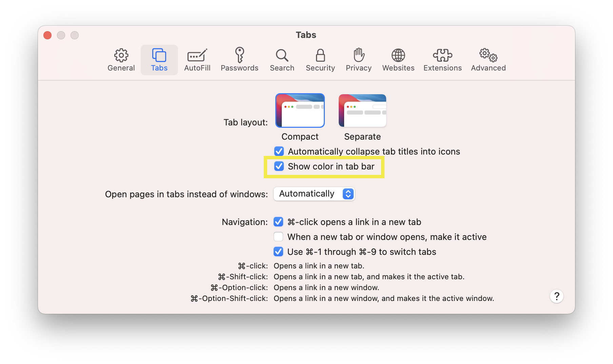Click the ⌘-Option-Shift-click shortcut description
This screenshot has height=364, width=613.
pos(384,299)
